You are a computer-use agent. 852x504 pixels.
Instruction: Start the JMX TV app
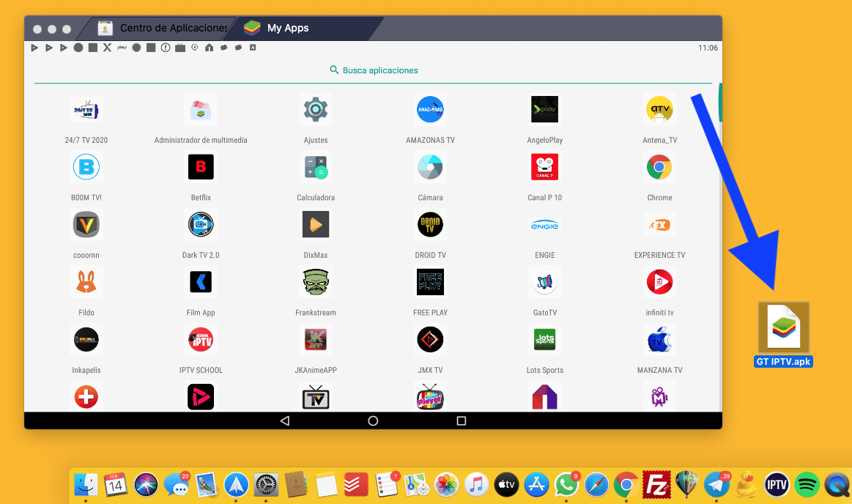pyautogui.click(x=430, y=339)
